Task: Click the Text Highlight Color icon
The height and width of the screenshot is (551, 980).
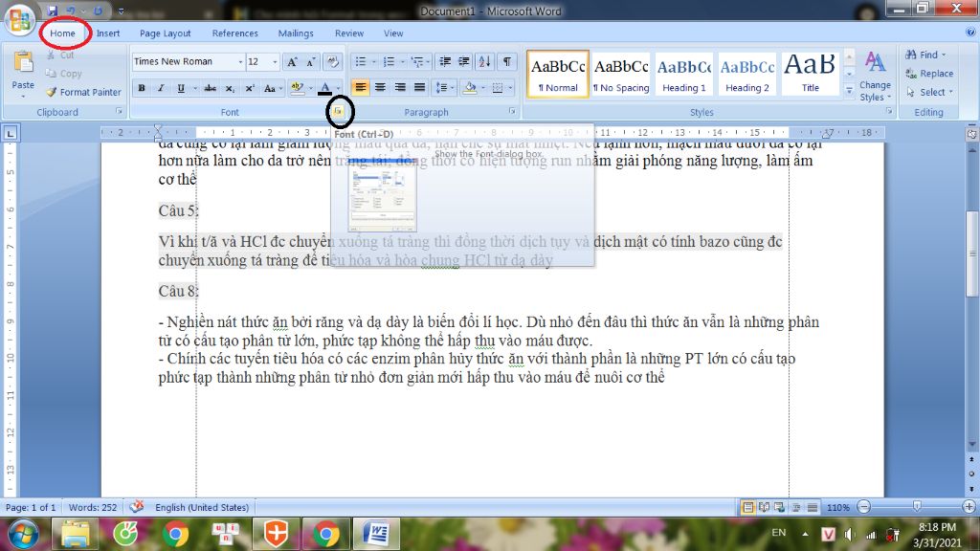Action: 297,88
